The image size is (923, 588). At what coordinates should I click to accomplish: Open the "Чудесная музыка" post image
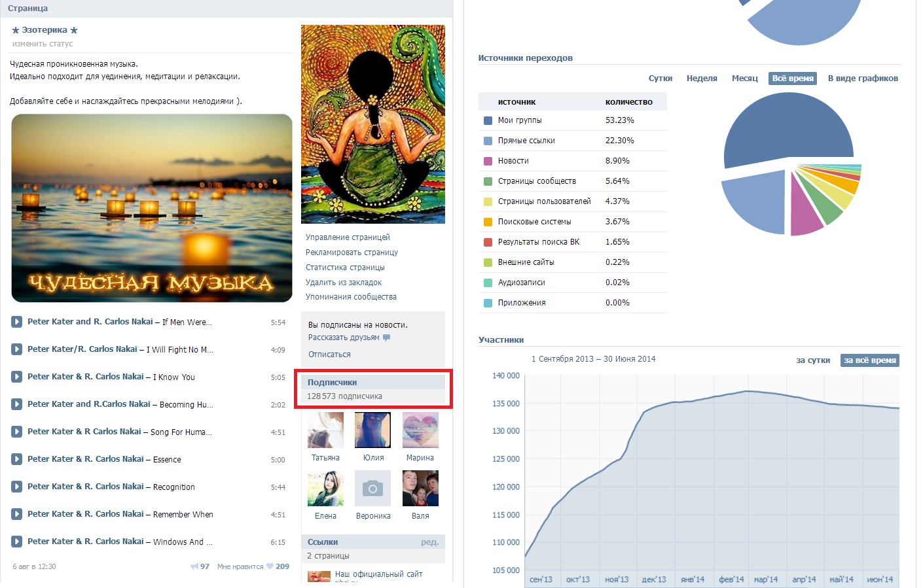click(152, 208)
